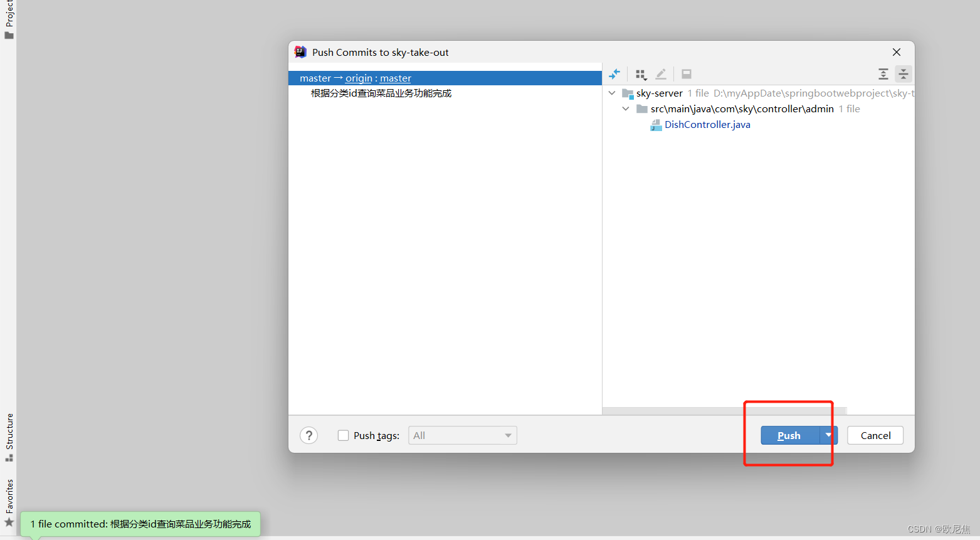Select the commit 根据分类id查询菜品业务功能完成
Viewport: 980px width, 540px height.
[381, 93]
